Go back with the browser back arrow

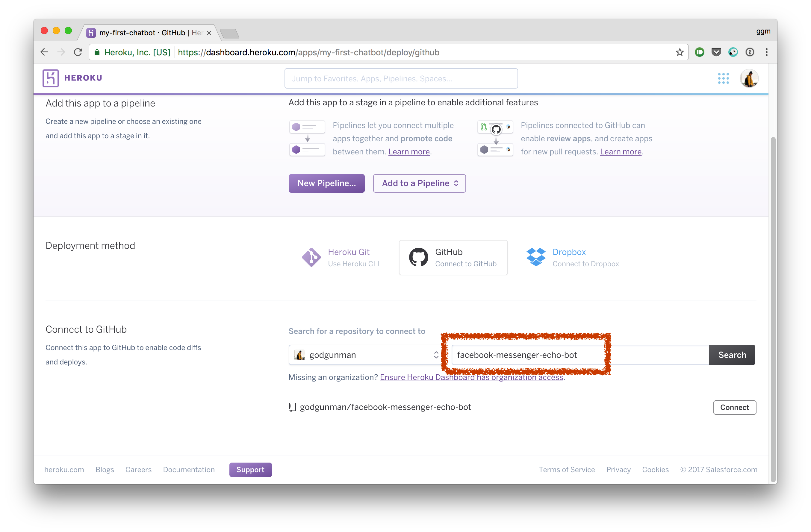tap(44, 52)
